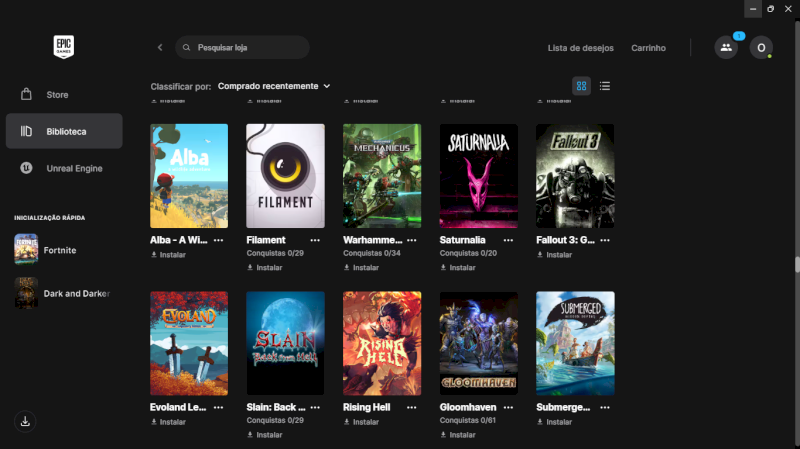Click the Fallout 3 cover art
Viewport: 800px width, 449px height.
point(575,176)
